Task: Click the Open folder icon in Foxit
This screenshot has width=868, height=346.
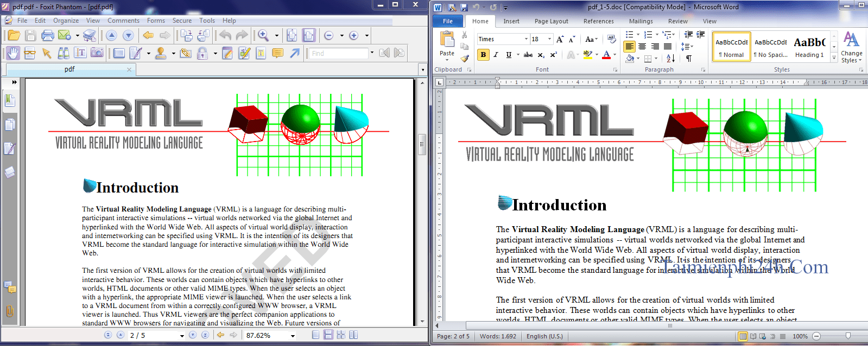Action: (x=14, y=36)
